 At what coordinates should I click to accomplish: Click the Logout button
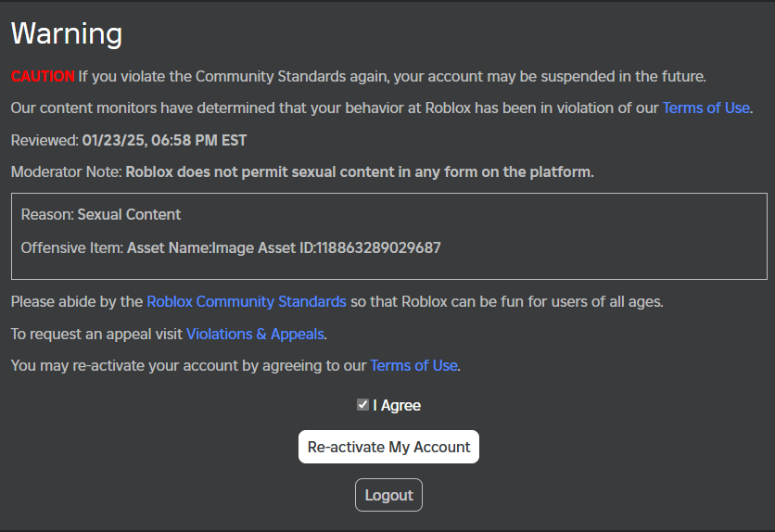[388, 495]
